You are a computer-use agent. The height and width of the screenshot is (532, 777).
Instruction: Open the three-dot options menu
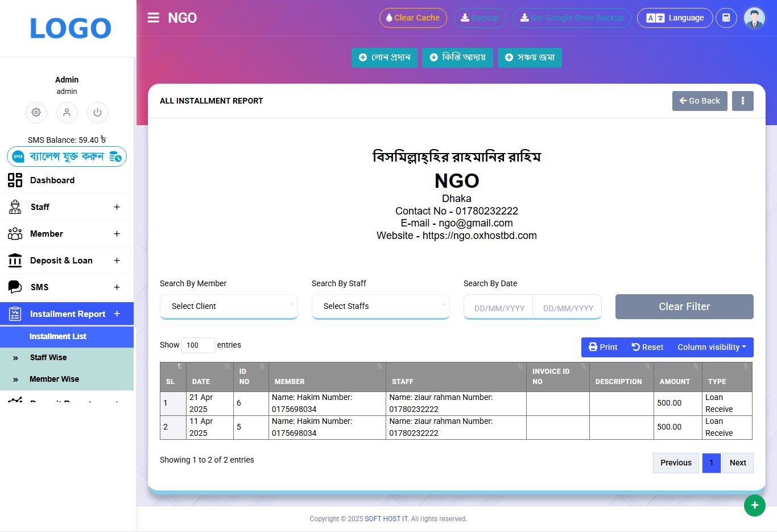[742, 101]
